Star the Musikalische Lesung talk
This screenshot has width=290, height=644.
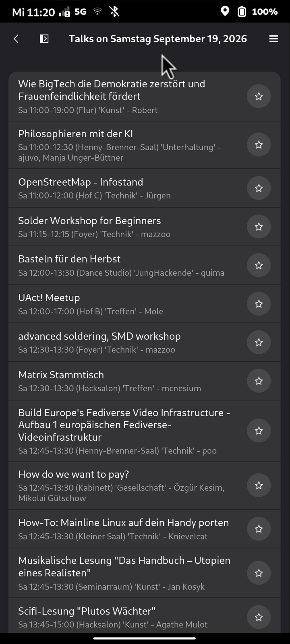(x=259, y=573)
